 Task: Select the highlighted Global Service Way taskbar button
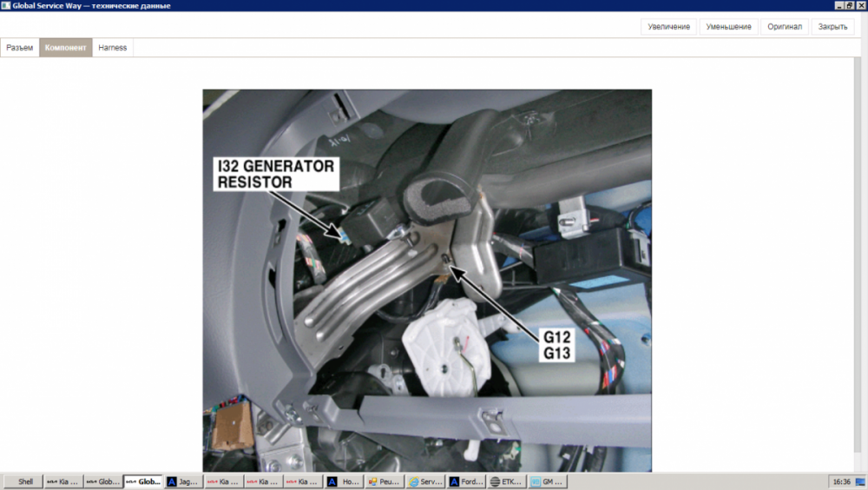click(x=143, y=481)
